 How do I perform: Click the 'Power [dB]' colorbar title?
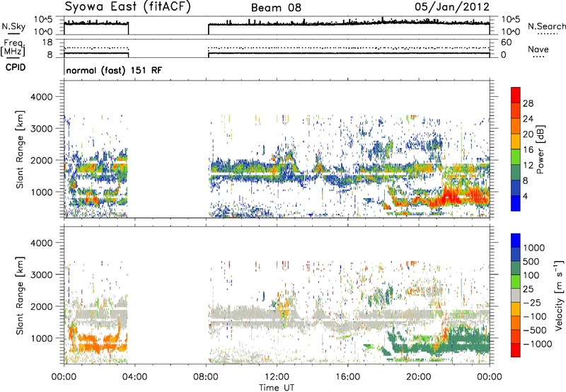(x=541, y=149)
